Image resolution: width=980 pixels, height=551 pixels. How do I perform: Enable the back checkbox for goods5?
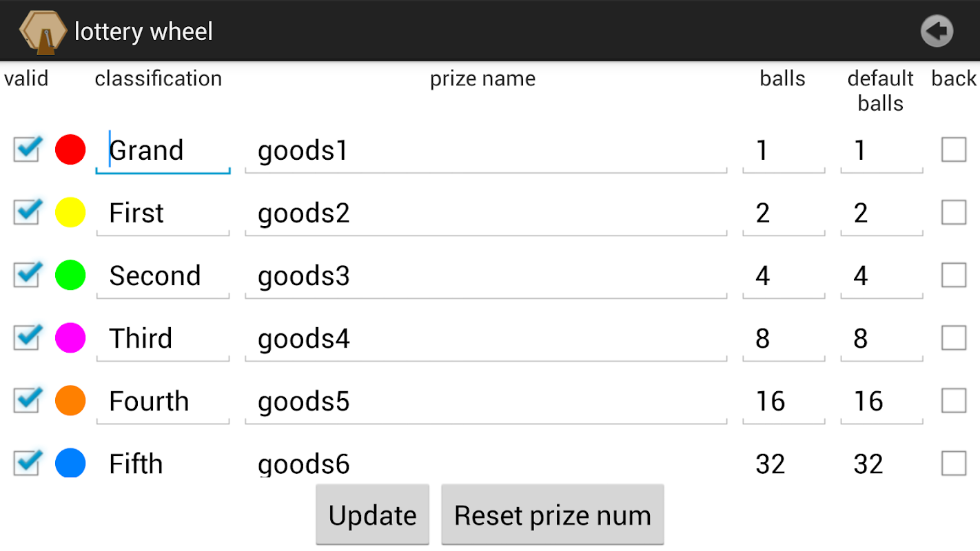(x=954, y=400)
